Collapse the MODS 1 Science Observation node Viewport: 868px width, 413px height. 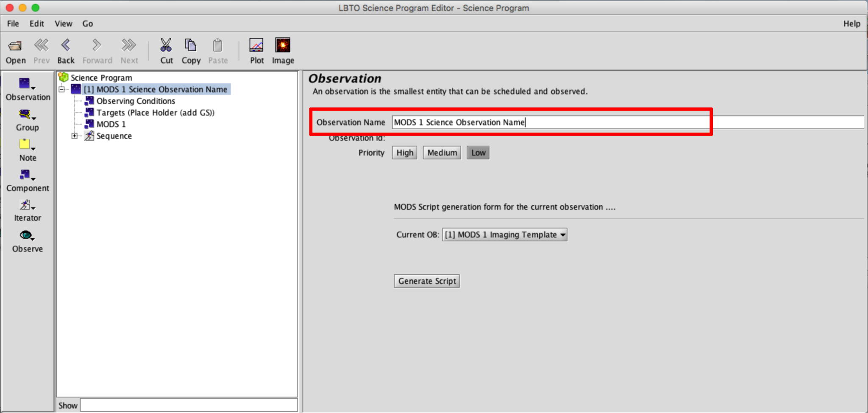(62, 89)
